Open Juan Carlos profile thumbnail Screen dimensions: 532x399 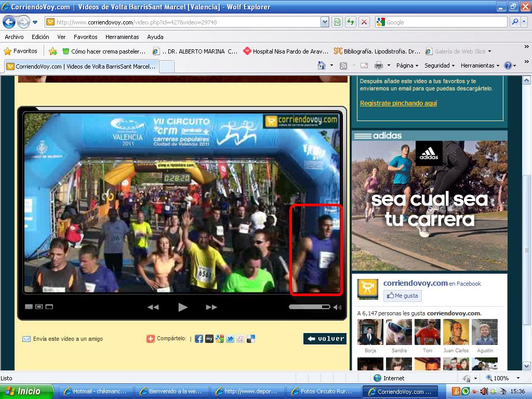(456, 332)
